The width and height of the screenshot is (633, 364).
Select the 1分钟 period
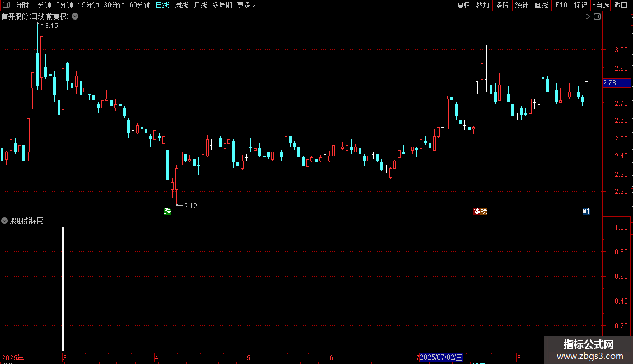pyautogui.click(x=43, y=5)
